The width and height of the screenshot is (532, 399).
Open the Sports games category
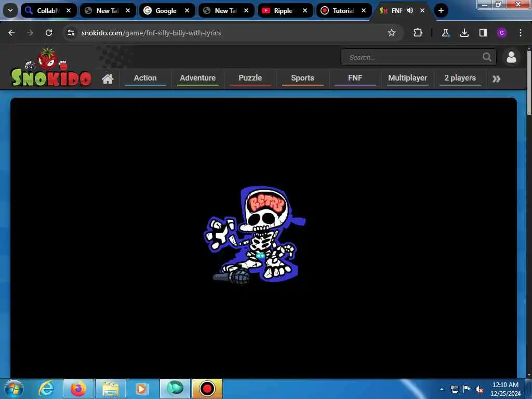[303, 78]
